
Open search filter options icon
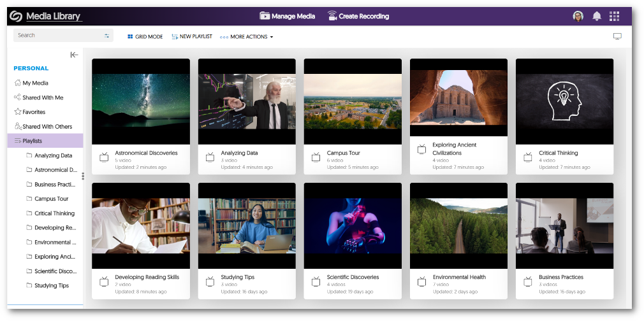click(x=106, y=36)
